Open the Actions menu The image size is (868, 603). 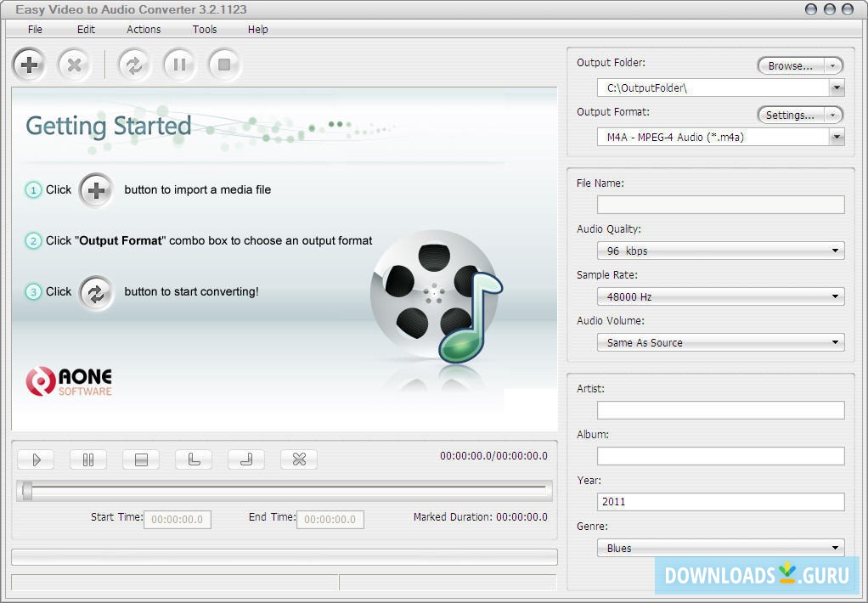click(144, 29)
